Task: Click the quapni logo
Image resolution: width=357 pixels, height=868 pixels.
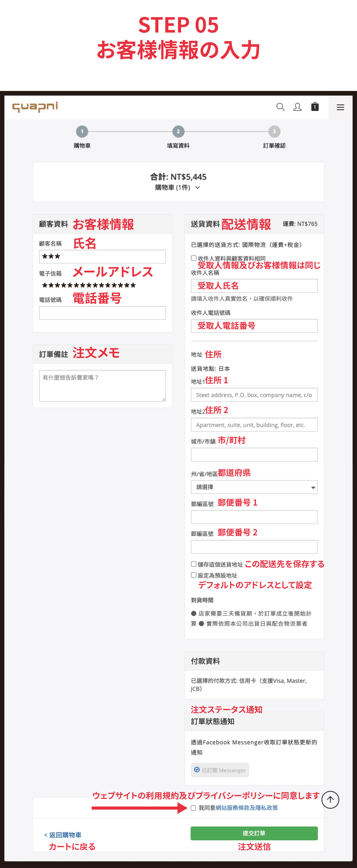Action: 35,107
